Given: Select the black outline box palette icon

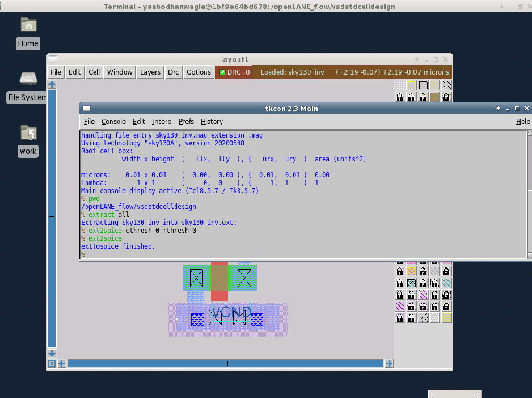Looking at the screenshot, I should coord(423,85).
